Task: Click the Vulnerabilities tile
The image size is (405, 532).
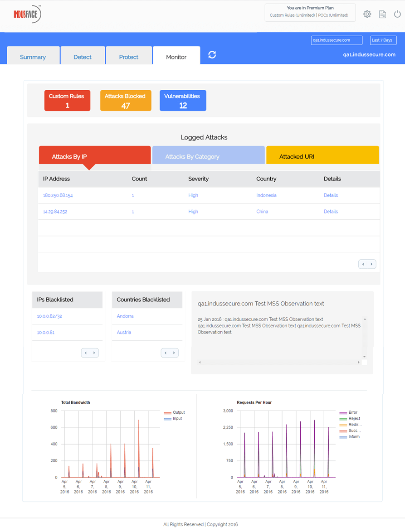Action: pyautogui.click(x=183, y=101)
